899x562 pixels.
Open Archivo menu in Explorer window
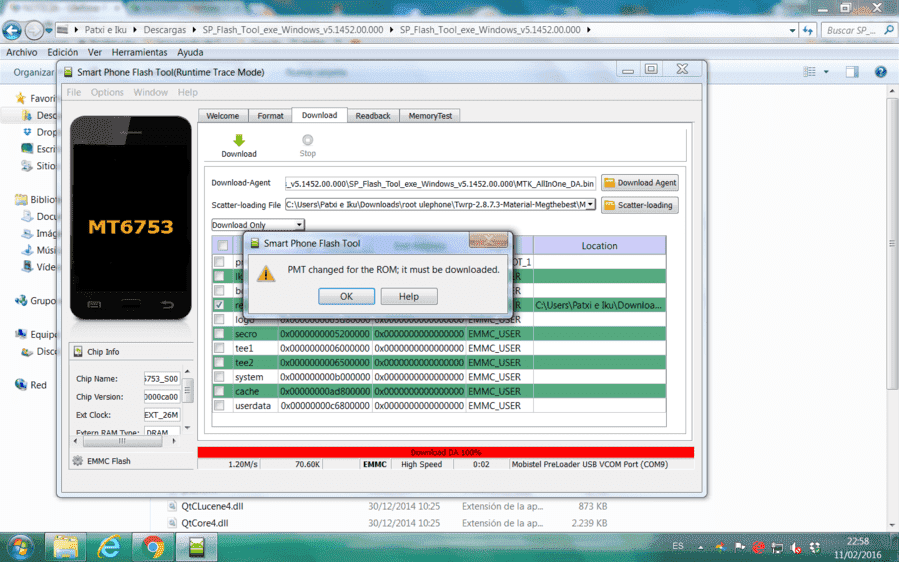tap(22, 52)
